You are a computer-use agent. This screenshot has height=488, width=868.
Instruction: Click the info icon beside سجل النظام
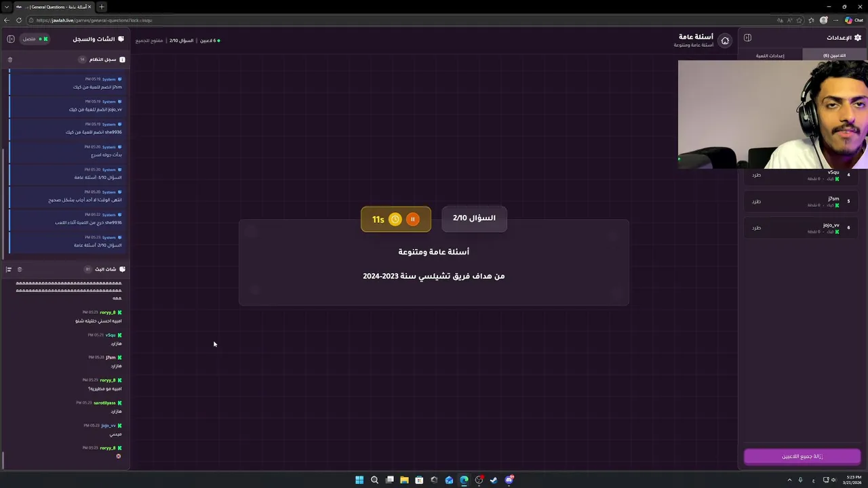click(122, 60)
